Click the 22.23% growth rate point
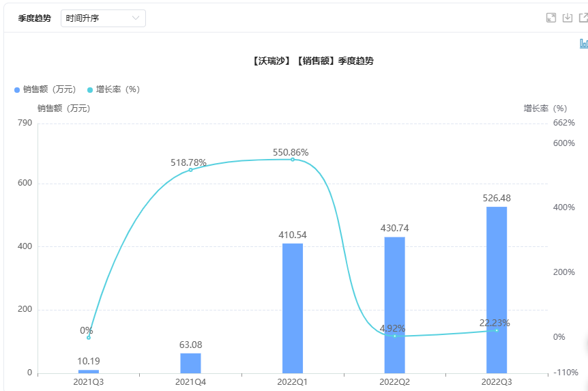 (497, 330)
